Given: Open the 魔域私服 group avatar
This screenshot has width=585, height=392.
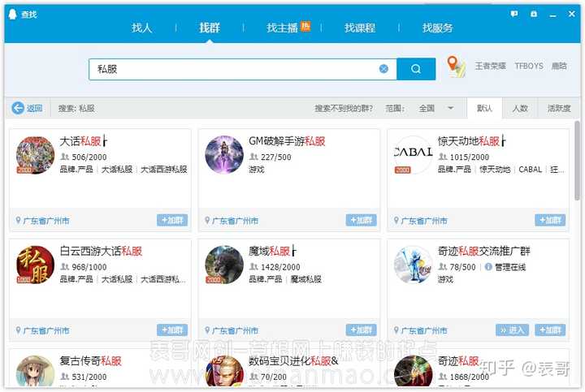Looking at the screenshot, I should point(224,265).
